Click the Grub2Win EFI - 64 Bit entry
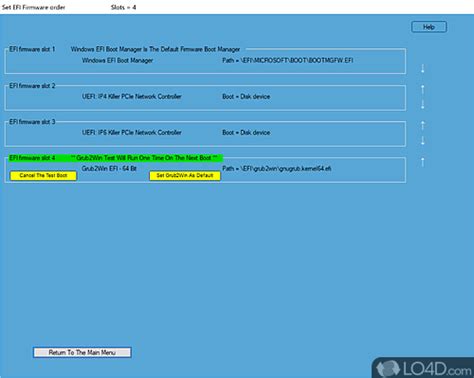Viewport: 474px width, 378px height. tap(109, 169)
